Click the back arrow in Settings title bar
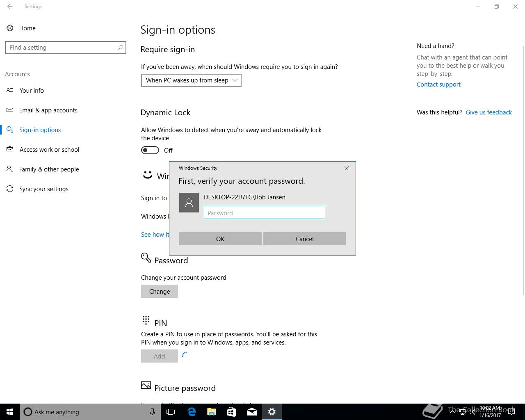This screenshot has width=525, height=420. click(x=10, y=7)
